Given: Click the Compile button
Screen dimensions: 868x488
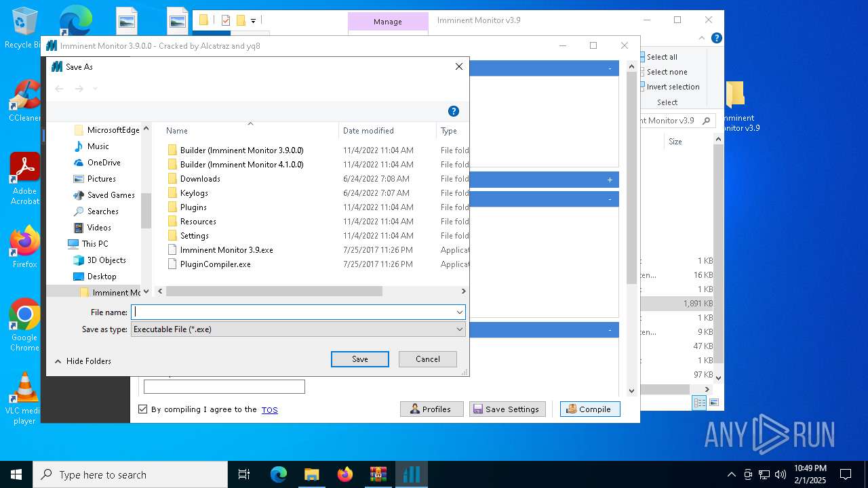Looking at the screenshot, I should coord(590,409).
